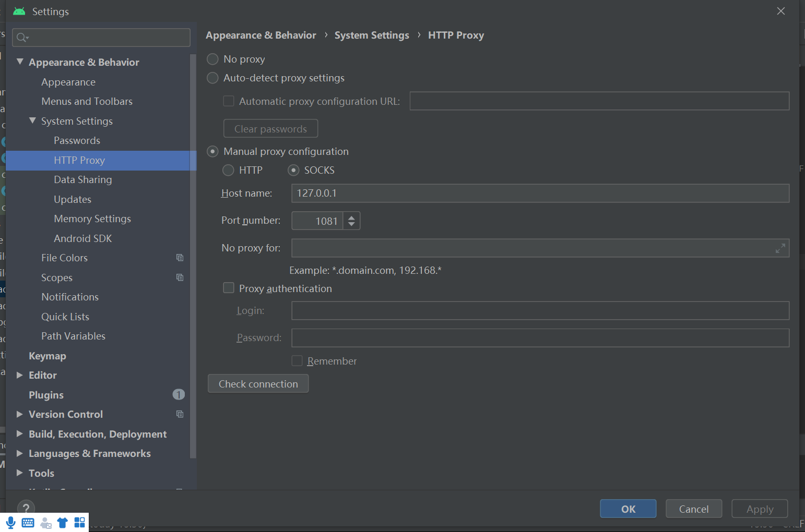
Task: Select the No proxy radio button
Action: (x=213, y=59)
